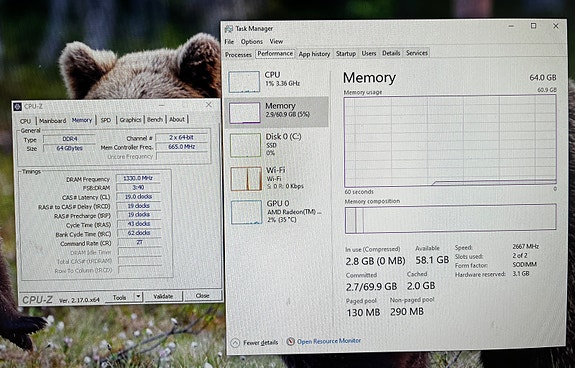Click the 130 MB Paged pool value
The height and width of the screenshot is (368, 575).
(363, 313)
